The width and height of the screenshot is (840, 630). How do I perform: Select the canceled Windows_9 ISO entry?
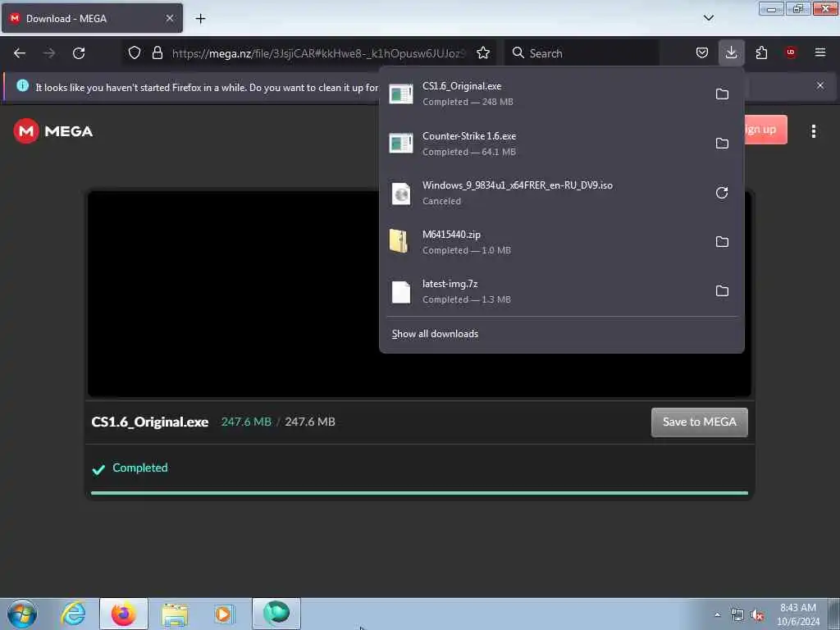tap(544, 193)
